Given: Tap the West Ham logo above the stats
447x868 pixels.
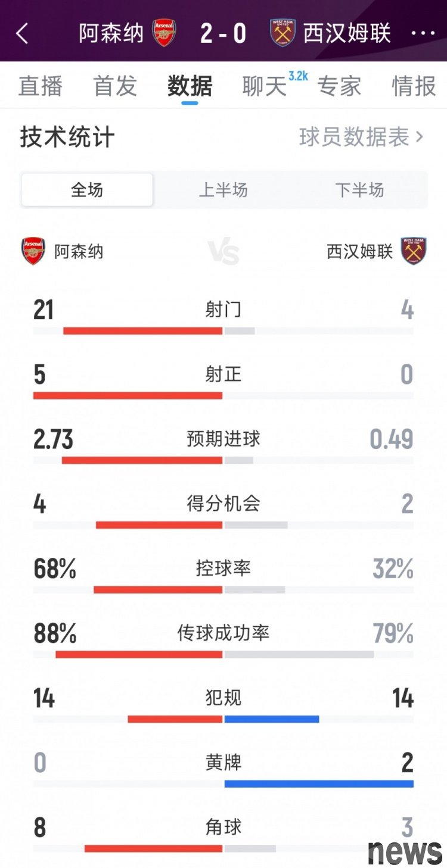Looking at the screenshot, I should 414,251.
